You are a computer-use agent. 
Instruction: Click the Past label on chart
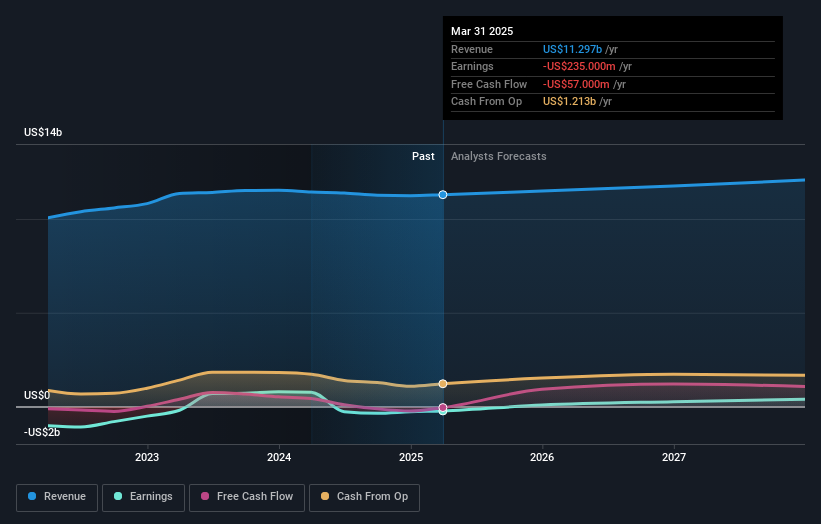click(x=423, y=157)
